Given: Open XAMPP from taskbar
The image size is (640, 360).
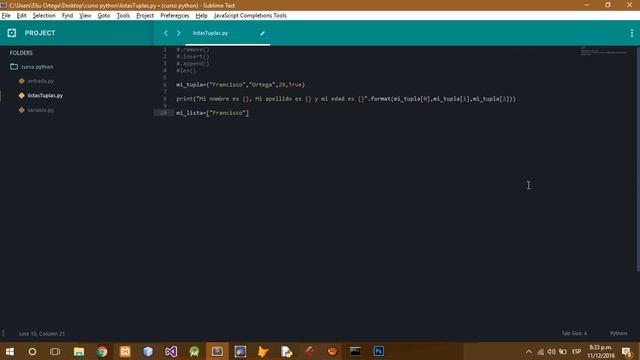Looking at the screenshot, I should point(125,351).
